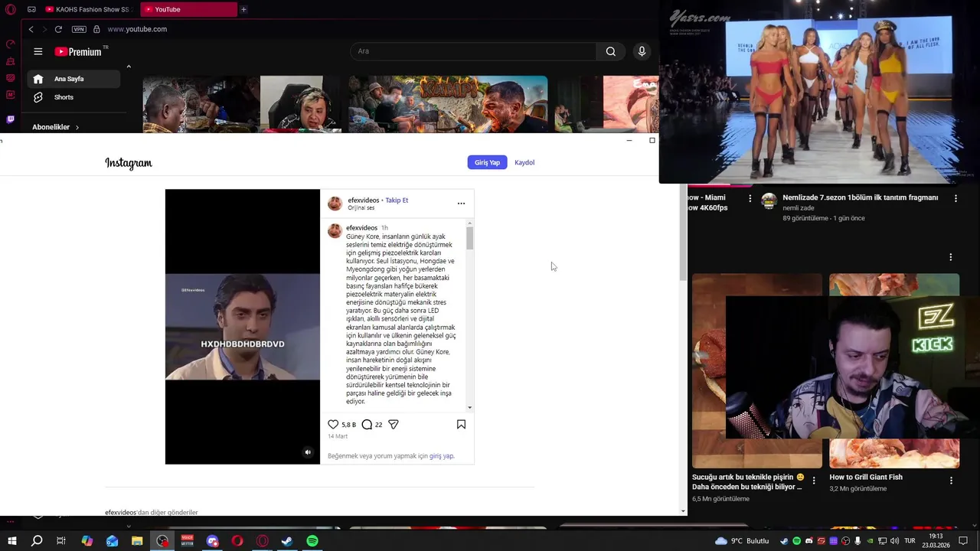Click the caption scrollbar thumb

click(x=469, y=238)
